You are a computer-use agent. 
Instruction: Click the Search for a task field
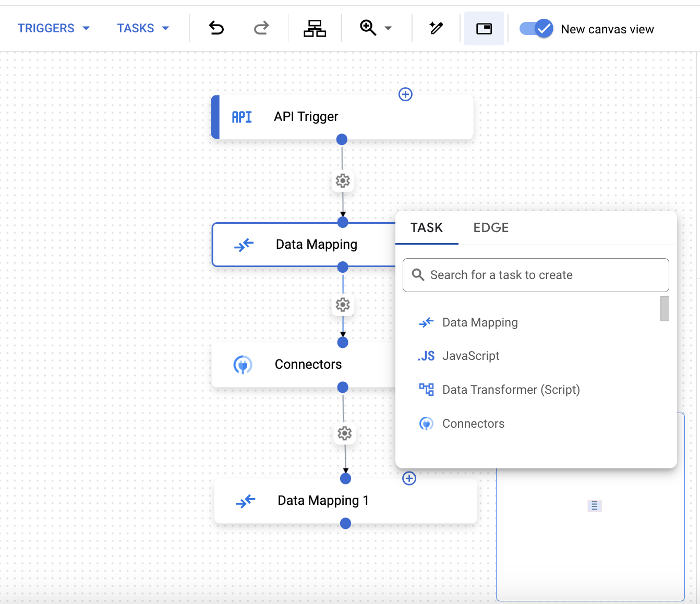point(536,275)
